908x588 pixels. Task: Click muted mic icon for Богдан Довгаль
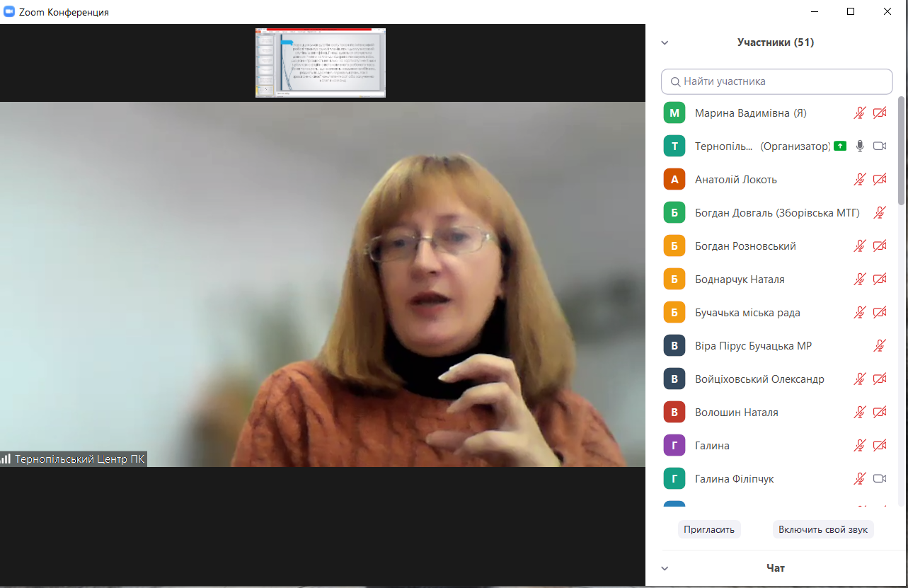(x=880, y=213)
